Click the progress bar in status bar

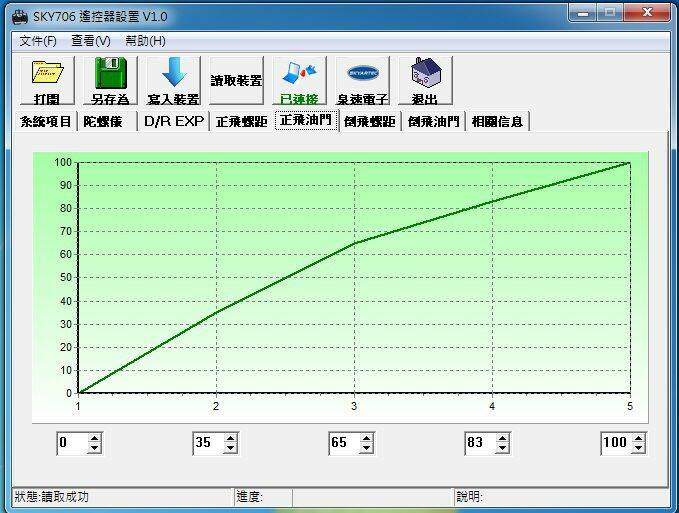373,497
